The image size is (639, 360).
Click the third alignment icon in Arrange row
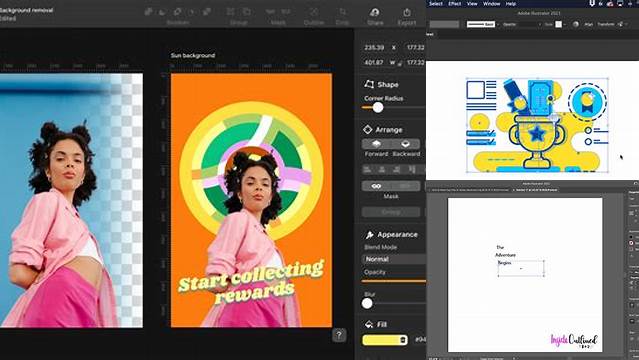tap(397, 169)
